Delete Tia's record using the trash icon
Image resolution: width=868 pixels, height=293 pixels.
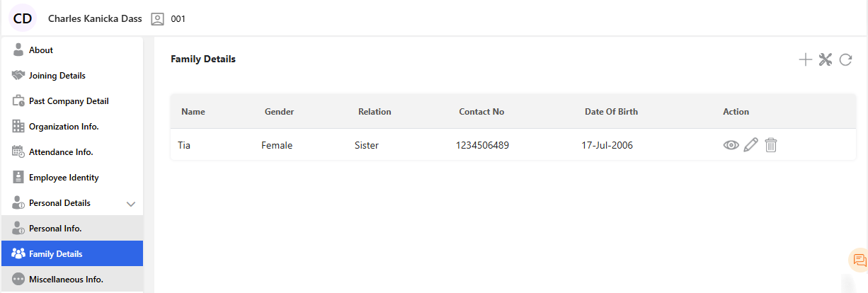click(x=771, y=145)
